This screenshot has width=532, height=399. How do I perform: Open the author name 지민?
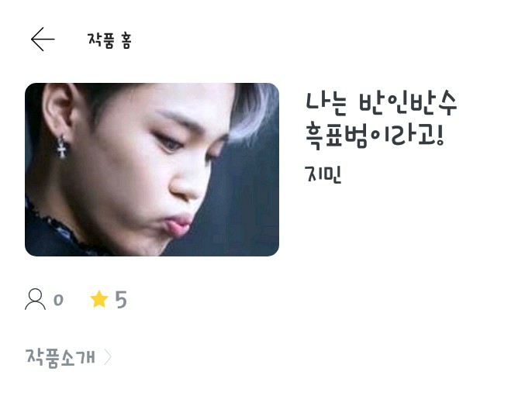click(323, 174)
